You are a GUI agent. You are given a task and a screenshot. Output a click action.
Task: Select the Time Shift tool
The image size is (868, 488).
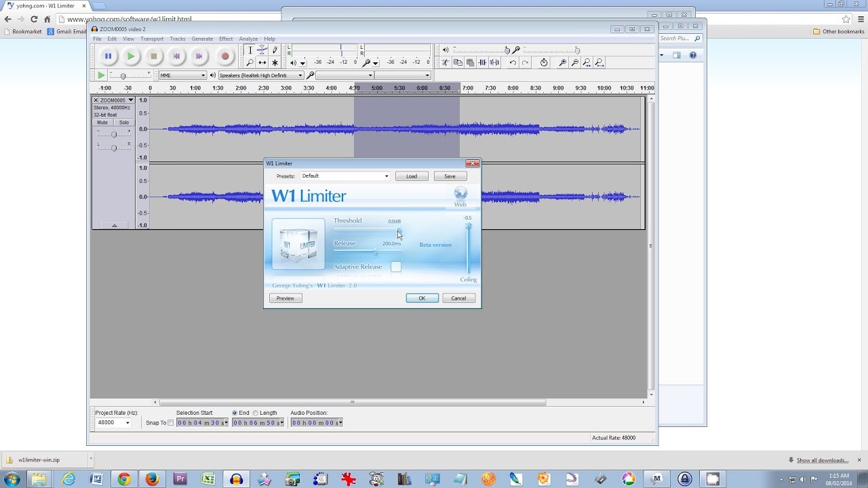click(262, 62)
